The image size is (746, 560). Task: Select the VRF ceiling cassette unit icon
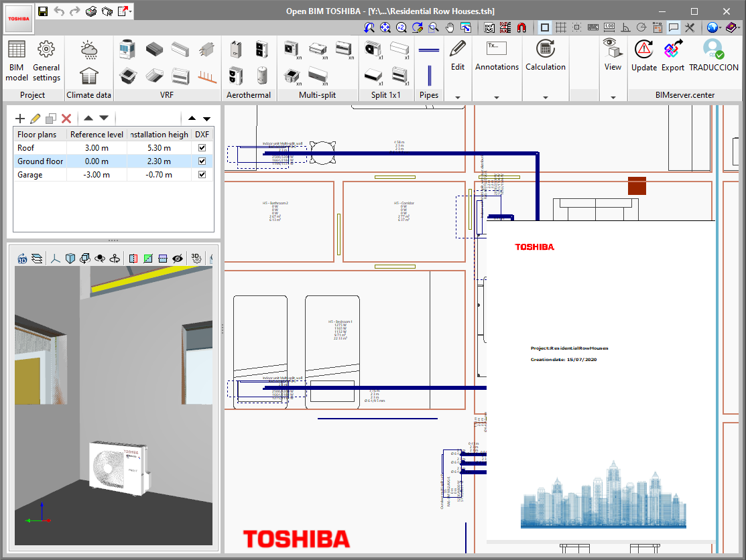click(x=127, y=76)
